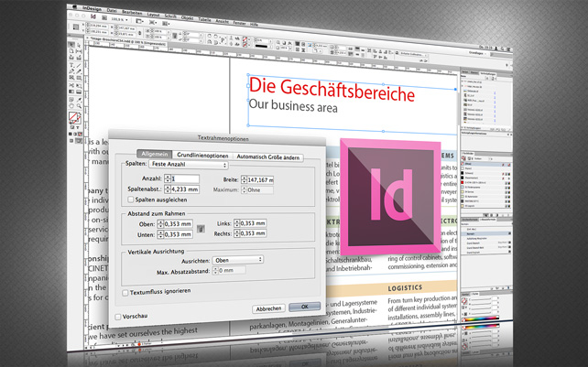Select the Zoom tool in toolbox
This screenshot has width=588, height=367.
[79, 106]
